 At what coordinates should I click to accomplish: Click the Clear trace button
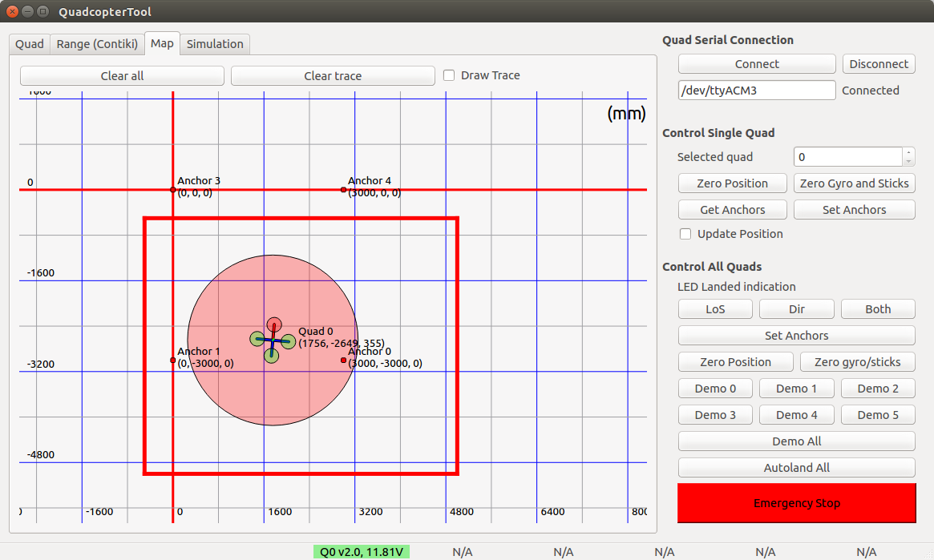[x=333, y=75]
